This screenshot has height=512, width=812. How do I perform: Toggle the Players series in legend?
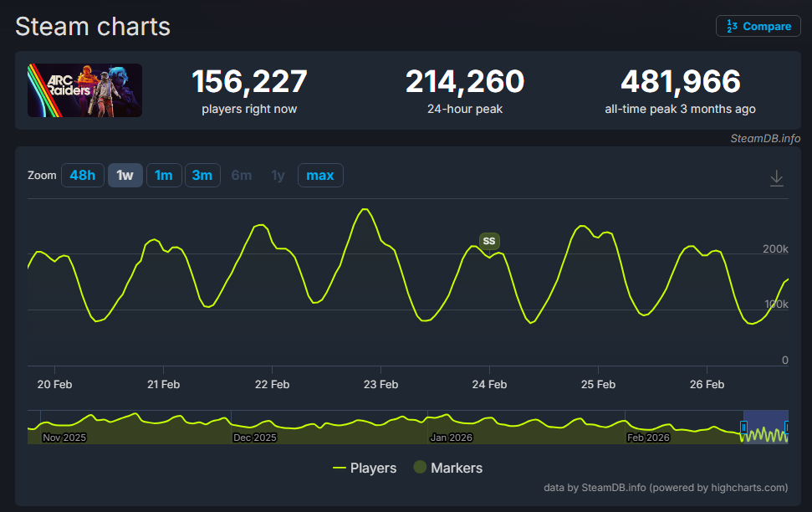365,468
